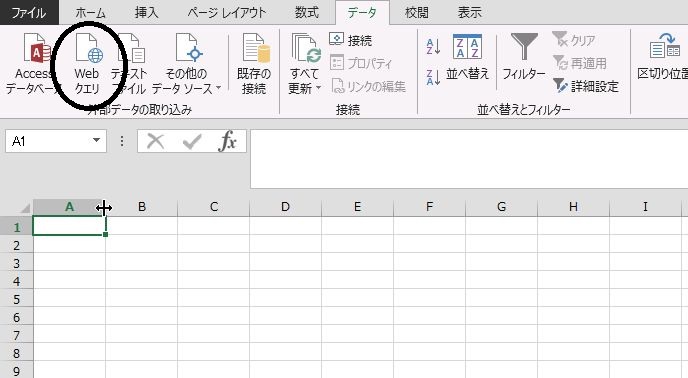Select column B header
688x378 pixels.
141,207
